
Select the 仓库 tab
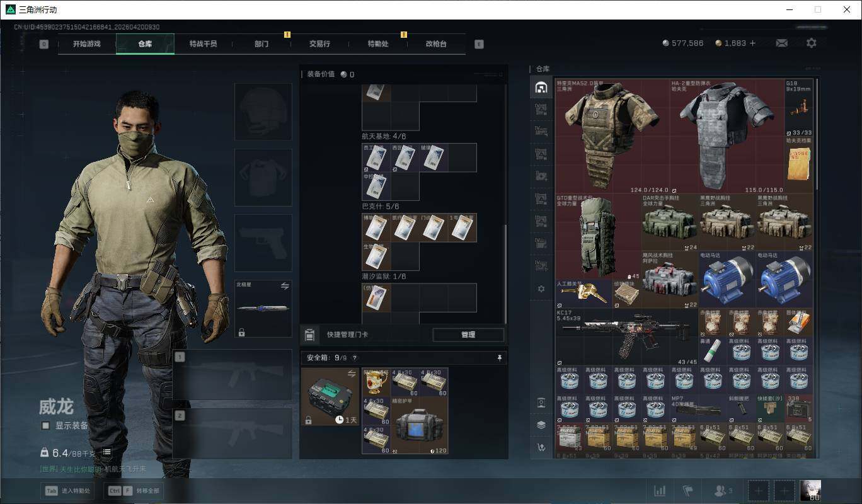[145, 44]
